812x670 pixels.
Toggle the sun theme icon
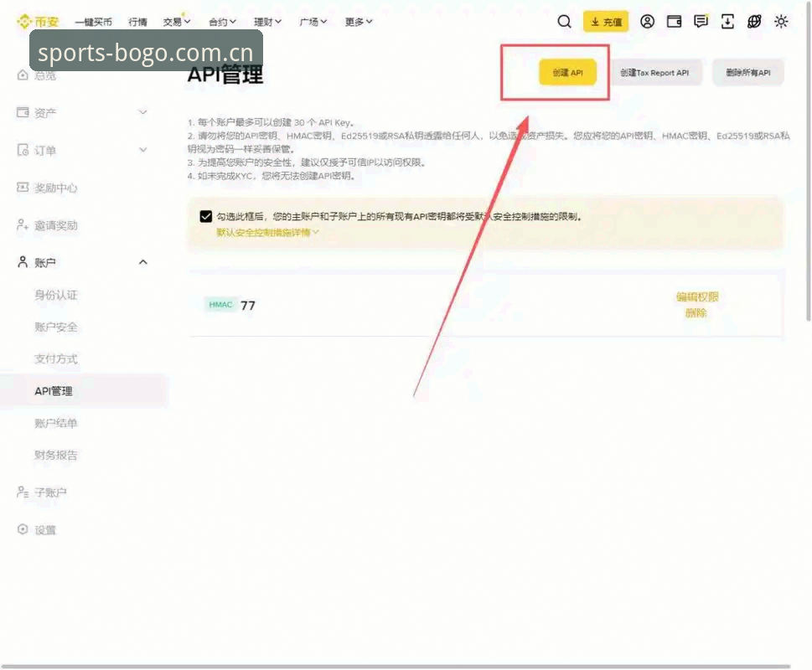(x=781, y=21)
